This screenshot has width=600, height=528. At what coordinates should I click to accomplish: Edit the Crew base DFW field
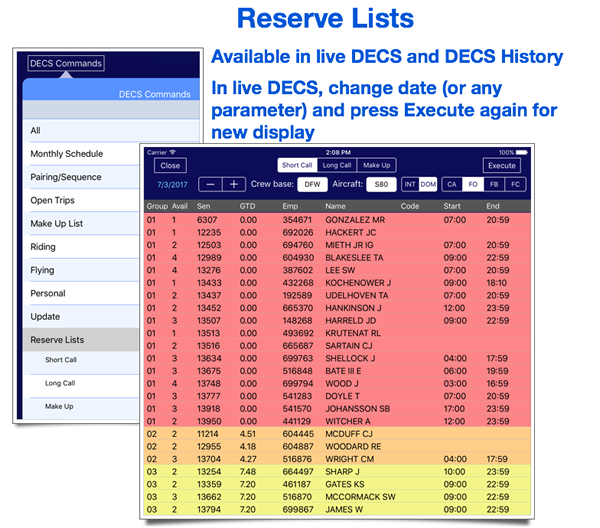coord(312,184)
